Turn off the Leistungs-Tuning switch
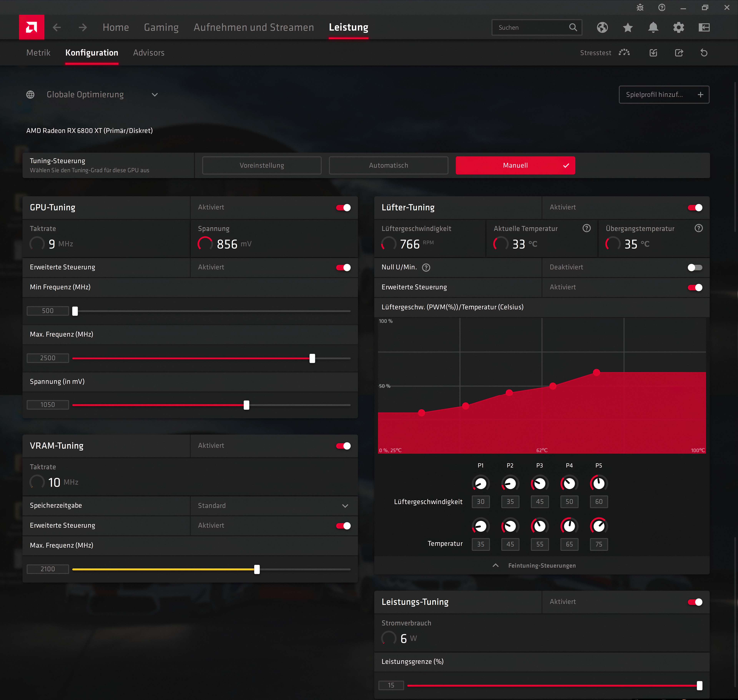 click(x=696, y=602)
